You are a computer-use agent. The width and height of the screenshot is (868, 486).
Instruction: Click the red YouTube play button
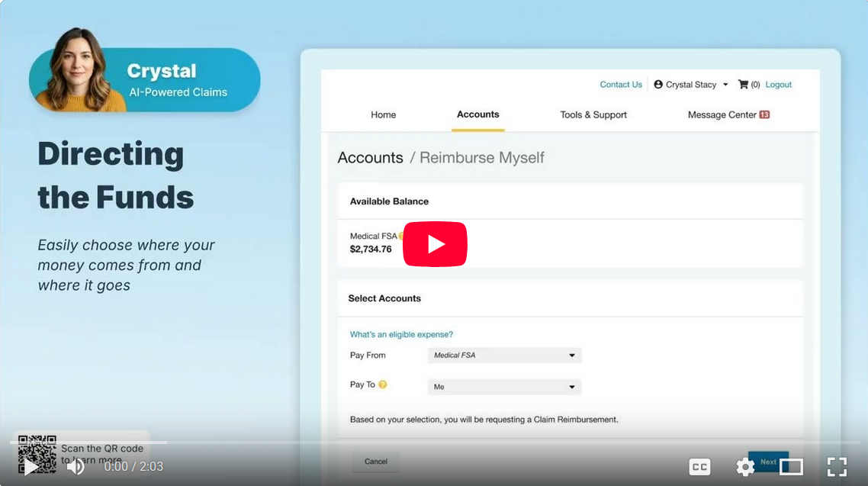coord(435,244)
